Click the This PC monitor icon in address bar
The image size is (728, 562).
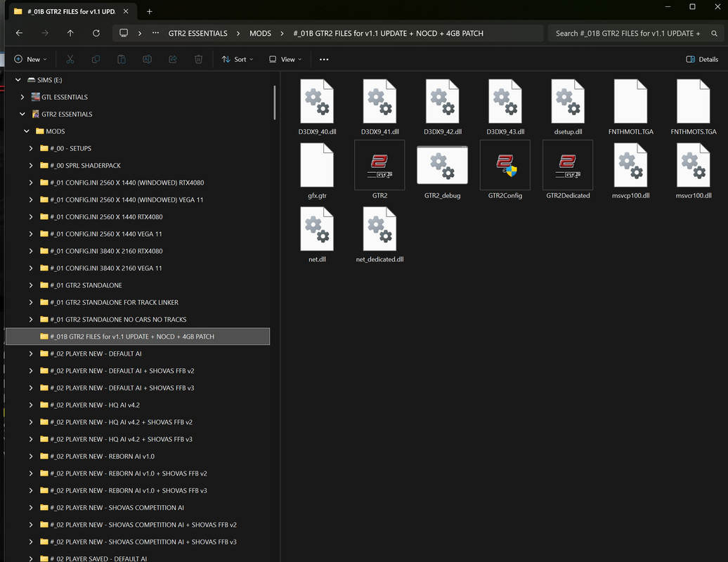click(x=124, y=33)
